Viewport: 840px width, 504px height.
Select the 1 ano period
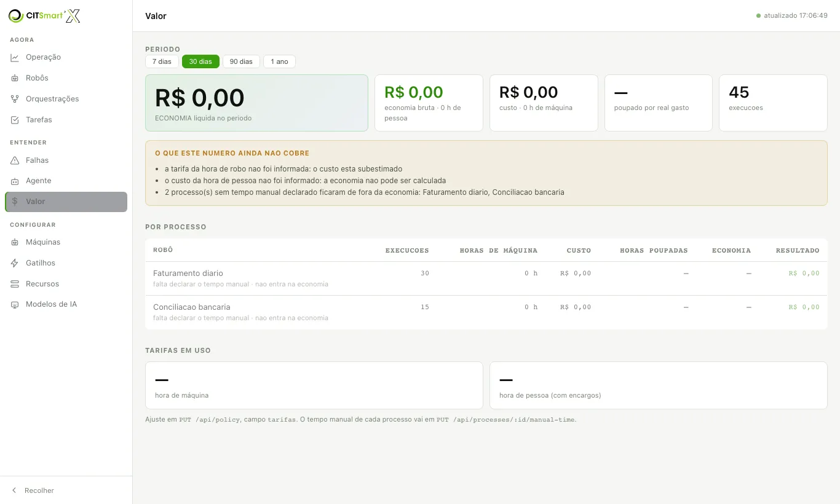coord(279,61)
